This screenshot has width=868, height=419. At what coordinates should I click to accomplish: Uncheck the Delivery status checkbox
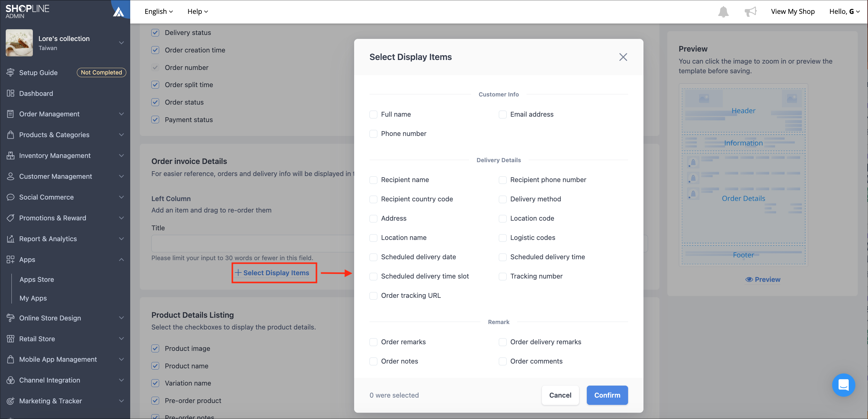point(155,33)
